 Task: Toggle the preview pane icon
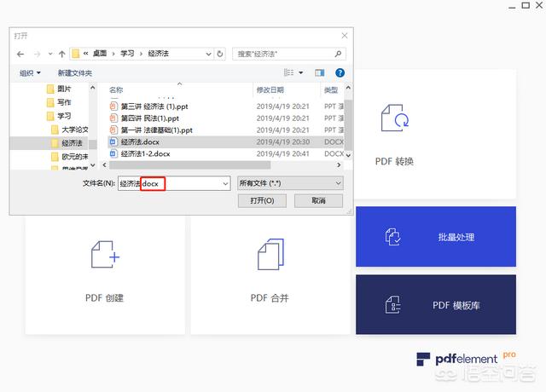pyautogui.click(x=320, y=72)
